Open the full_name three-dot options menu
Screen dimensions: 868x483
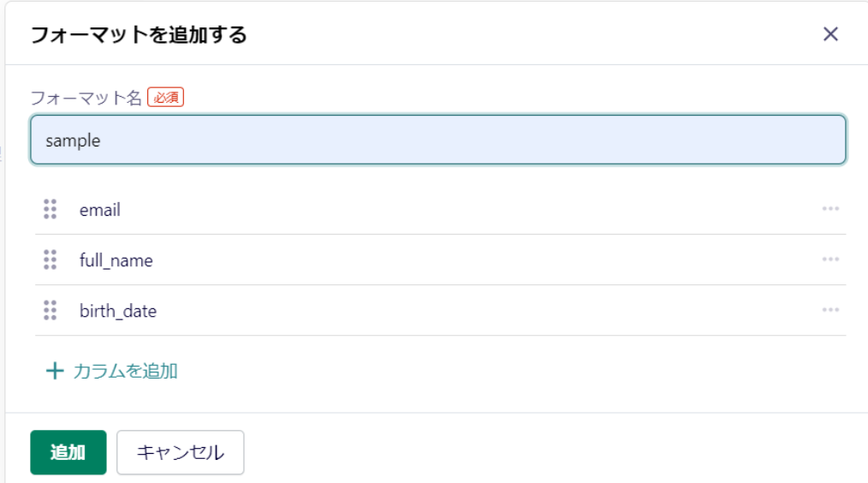tap(830, 259)
